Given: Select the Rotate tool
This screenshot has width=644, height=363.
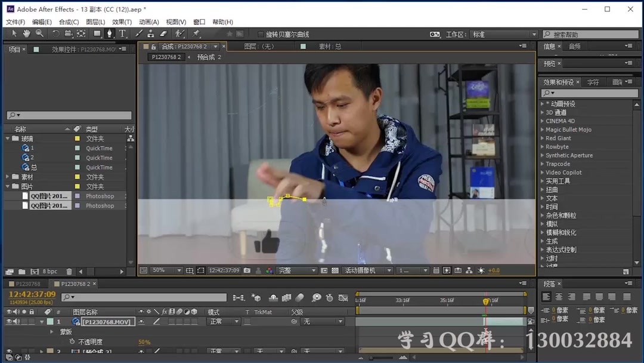Looking at the screenshot, I should [x=55, y=34].
